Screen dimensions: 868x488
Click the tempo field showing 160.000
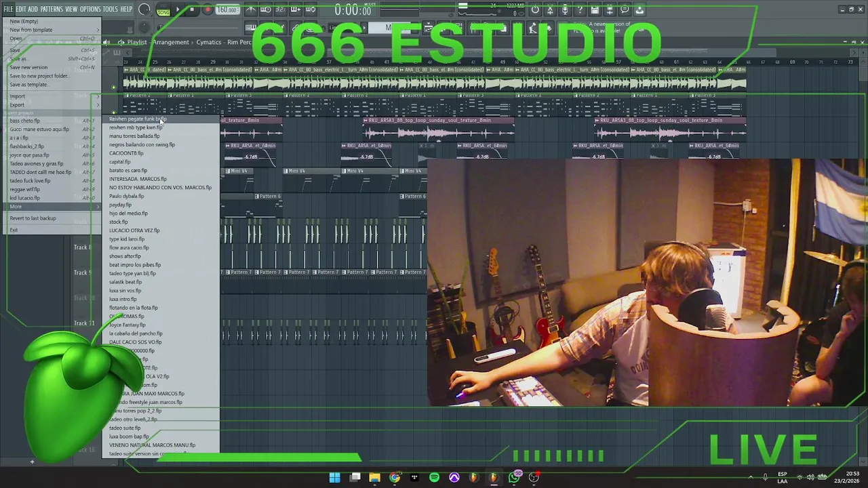pyautogui.click(x=227, y=10)
